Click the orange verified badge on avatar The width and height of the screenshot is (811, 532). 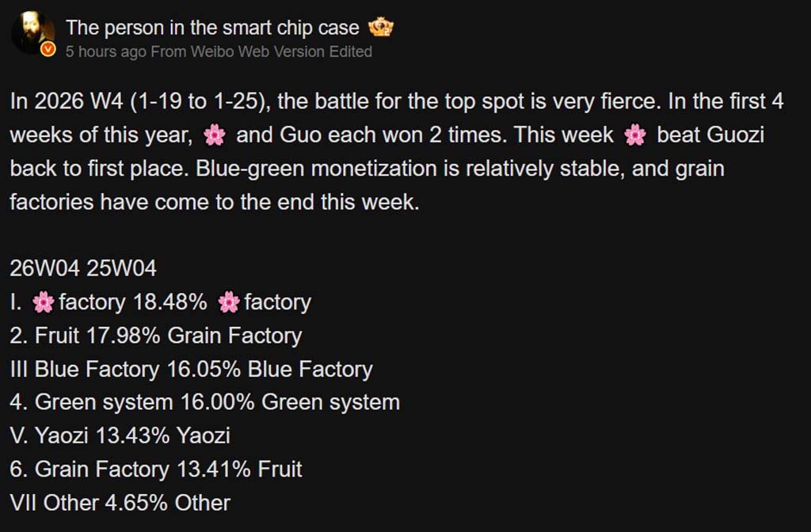click(48, 49)
